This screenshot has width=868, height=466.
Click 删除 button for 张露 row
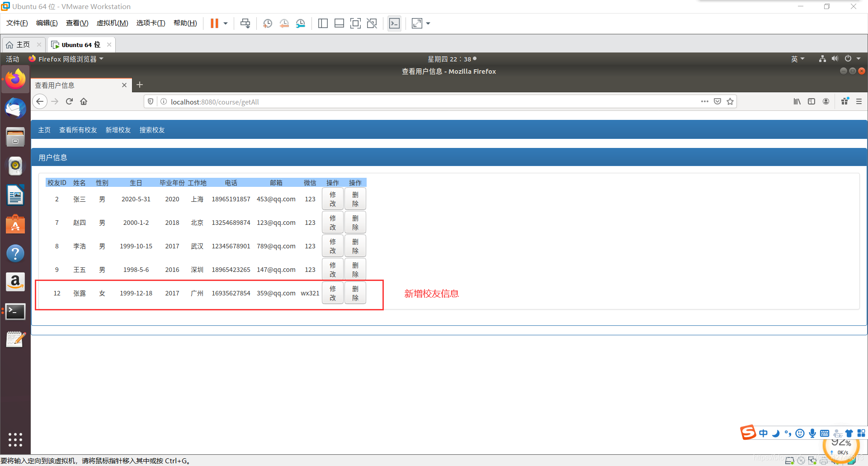(355, 293)
